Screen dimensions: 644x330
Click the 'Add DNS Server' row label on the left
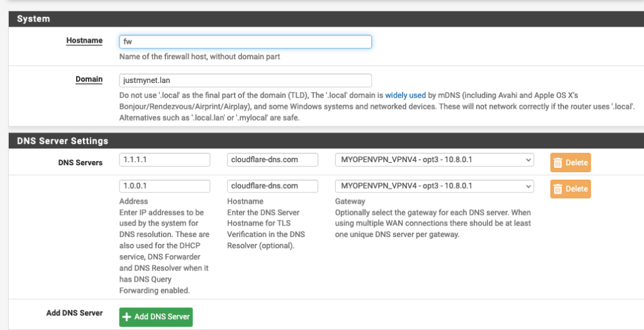74,313
